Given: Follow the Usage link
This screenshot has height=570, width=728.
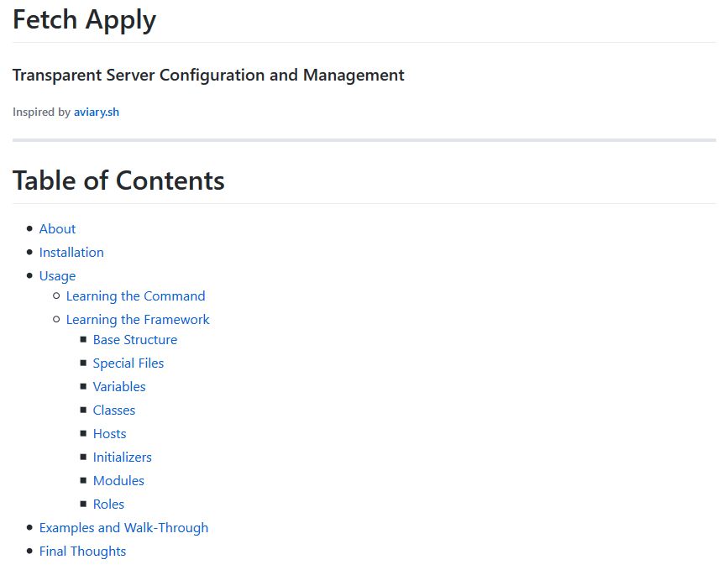Looking at the screenshot, I should tap(57, 275).
